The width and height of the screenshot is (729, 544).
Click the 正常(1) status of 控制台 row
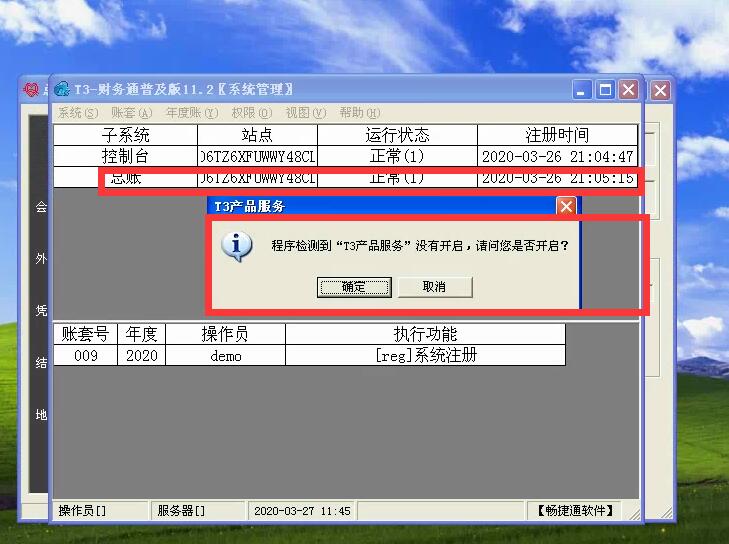pos(397,156)
